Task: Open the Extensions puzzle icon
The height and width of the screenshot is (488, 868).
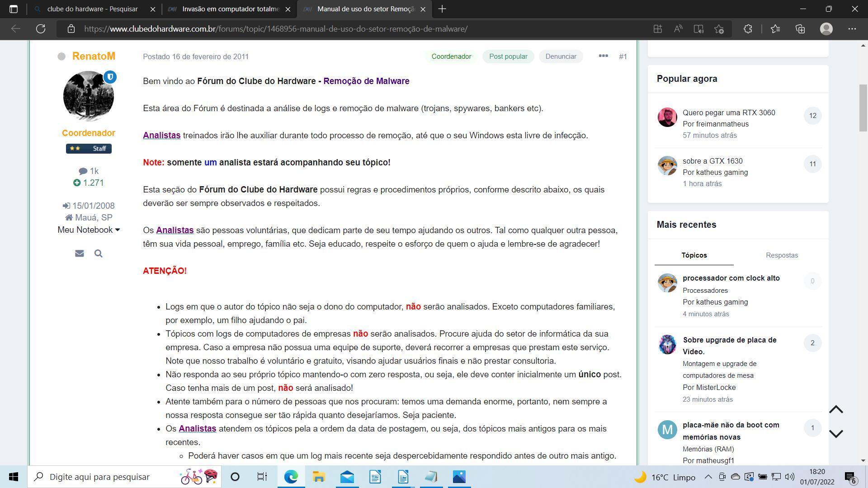Action: pyautogui.click(x=748, y=28)
